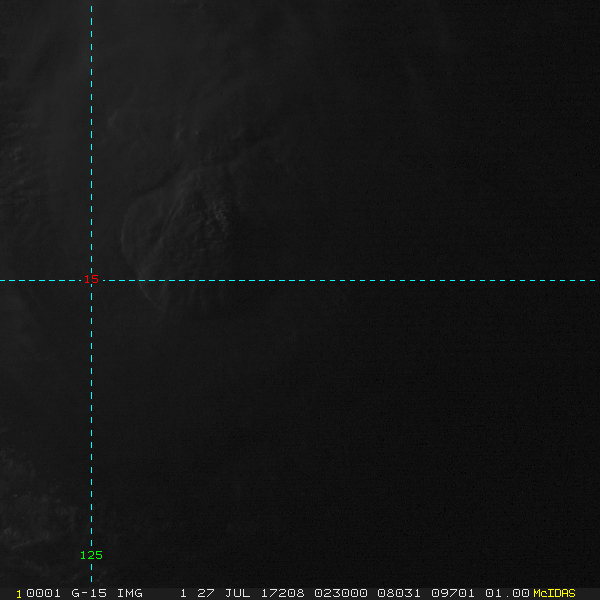This screenshot has width=600, height=600.
Task: Select the 01.00 resolution value
Action: click(x=507, y=593)
